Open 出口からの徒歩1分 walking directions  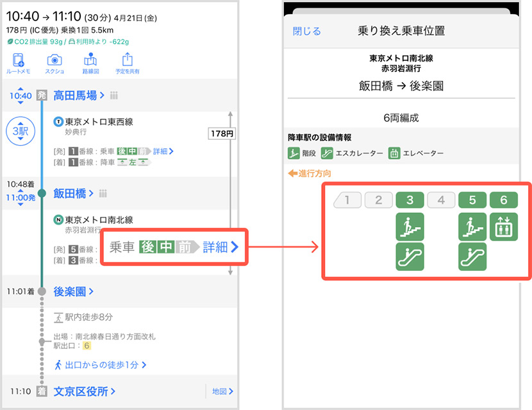[x=100, y=365]
